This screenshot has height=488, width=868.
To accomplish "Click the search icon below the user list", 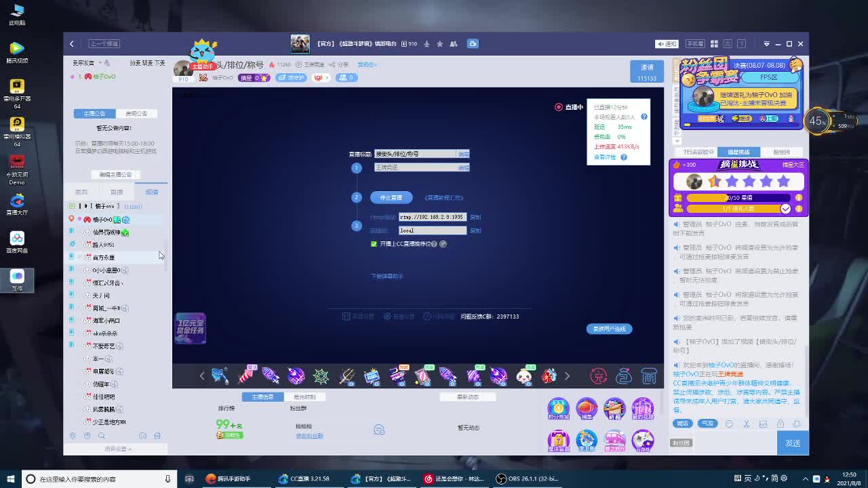I will (102, 436).
